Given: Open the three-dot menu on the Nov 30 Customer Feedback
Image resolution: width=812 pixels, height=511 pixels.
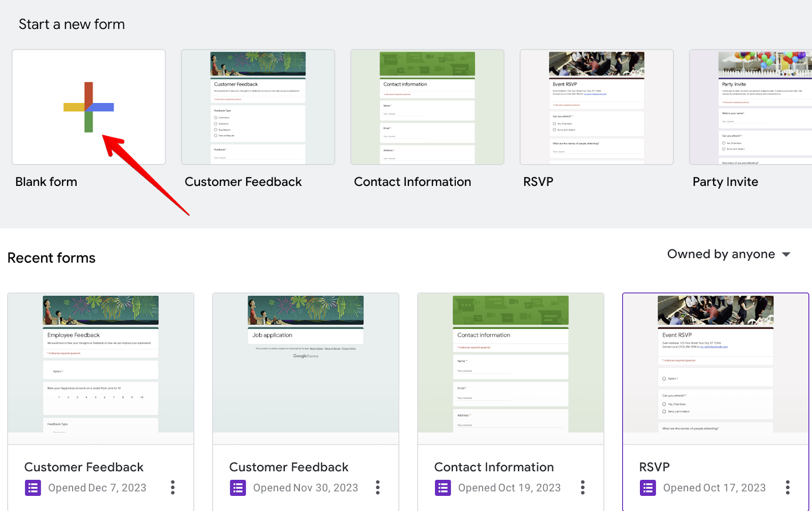Looking at the screenshot, I should pos(378,487).
